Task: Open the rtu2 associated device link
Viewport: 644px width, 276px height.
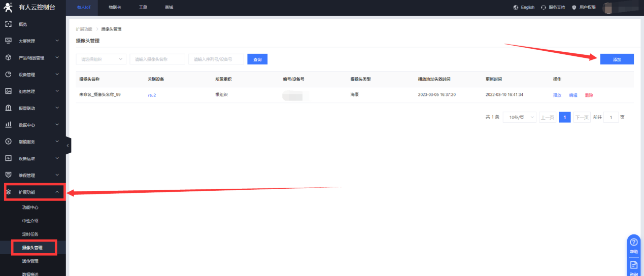Action: coord(152,95)
